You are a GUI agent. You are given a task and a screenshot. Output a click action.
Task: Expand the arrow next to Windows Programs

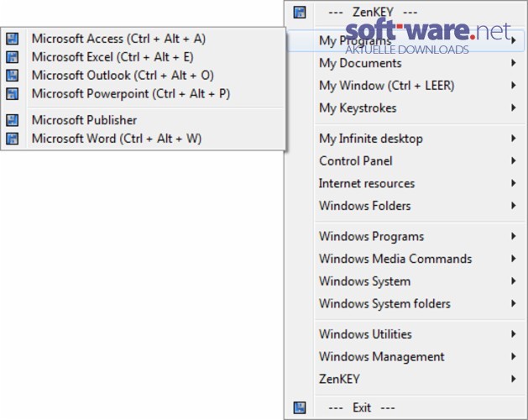click(x=514, y=236)
